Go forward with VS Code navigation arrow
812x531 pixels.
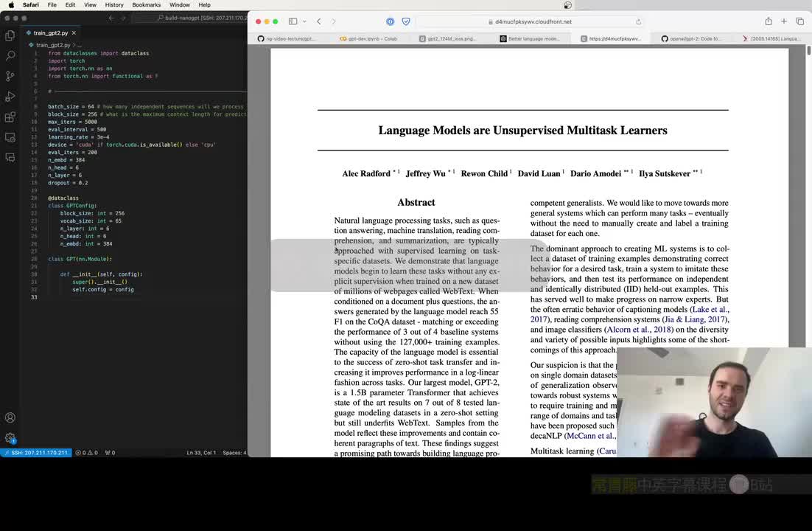click(123, 18)
